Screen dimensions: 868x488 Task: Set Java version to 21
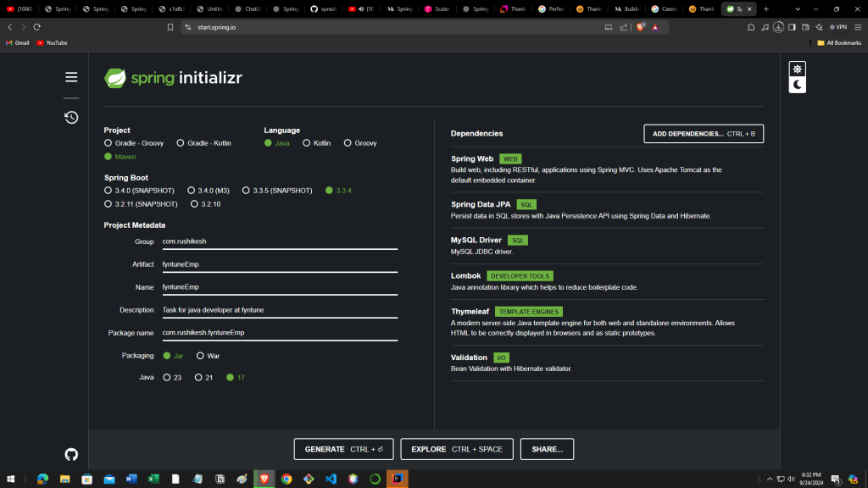pos(203,377)
